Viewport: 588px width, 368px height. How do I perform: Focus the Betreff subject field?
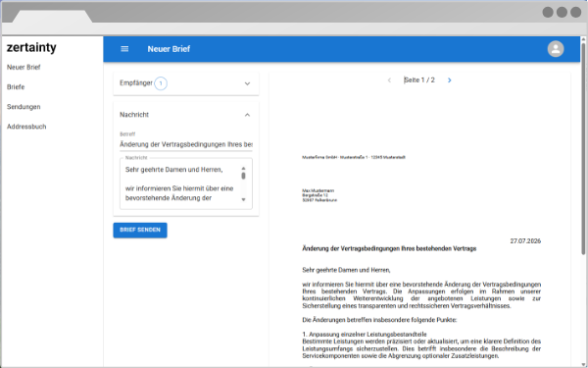point(186,144)
